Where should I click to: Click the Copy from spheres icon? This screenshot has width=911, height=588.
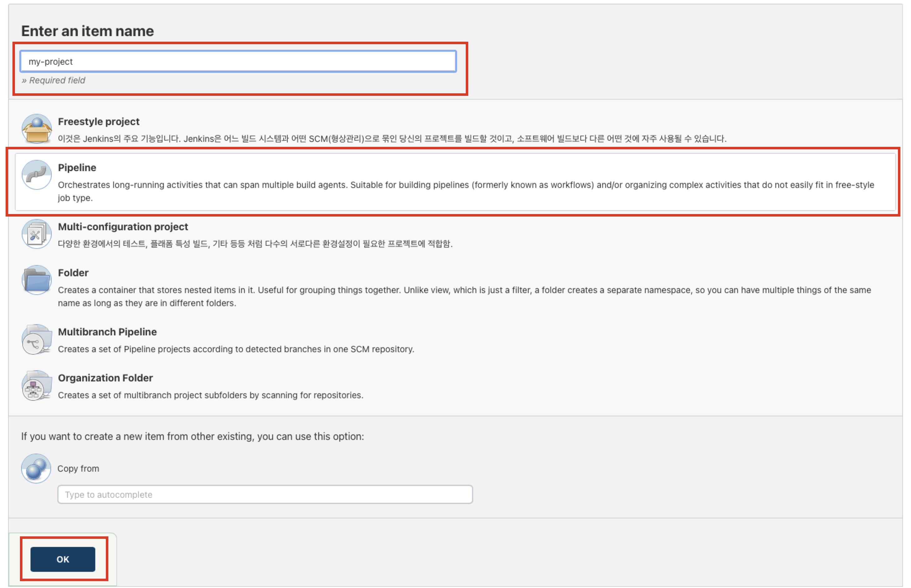point(36,468)
